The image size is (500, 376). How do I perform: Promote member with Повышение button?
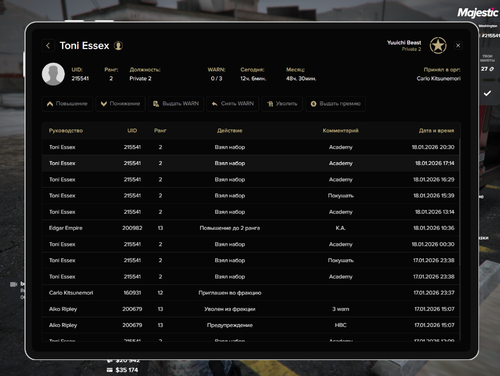click(68, 104)
